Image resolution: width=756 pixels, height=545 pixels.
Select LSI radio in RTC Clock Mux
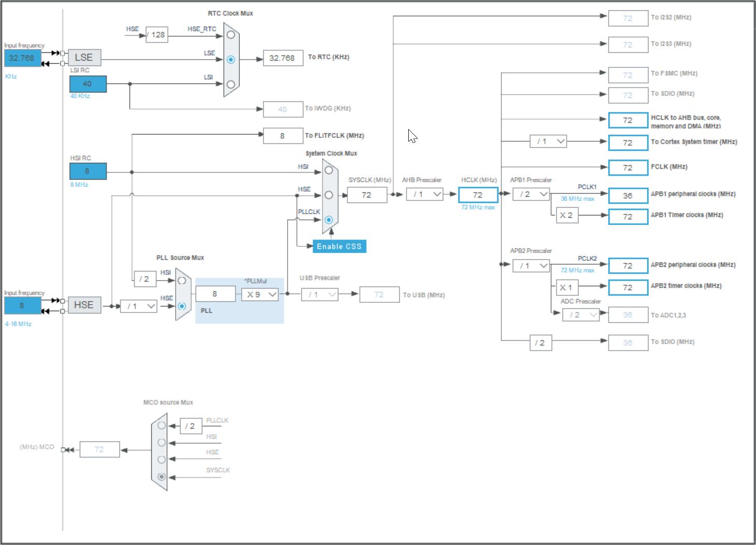[231, 84]
